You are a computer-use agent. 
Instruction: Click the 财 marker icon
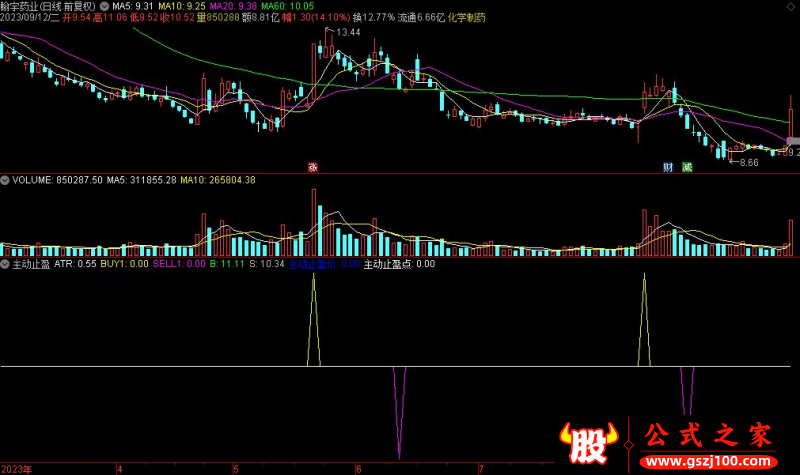coord(668,167)
